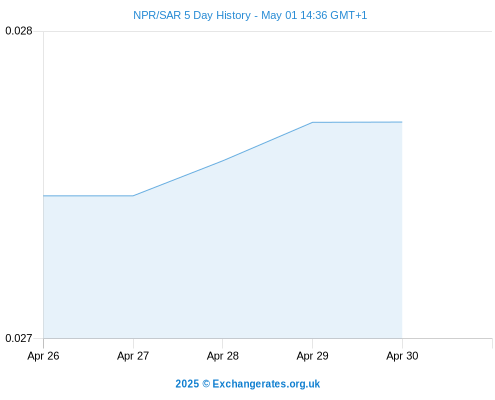
Task: Select the Apr 29 peak data point
Action: pyautogui.click(x=312, y=122)
